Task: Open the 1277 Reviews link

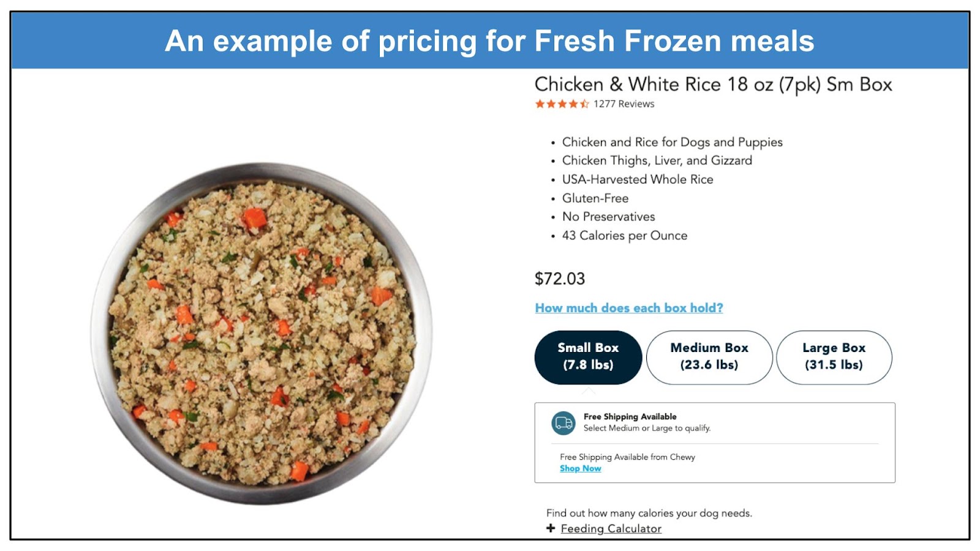Action: [x=624, y=104]
